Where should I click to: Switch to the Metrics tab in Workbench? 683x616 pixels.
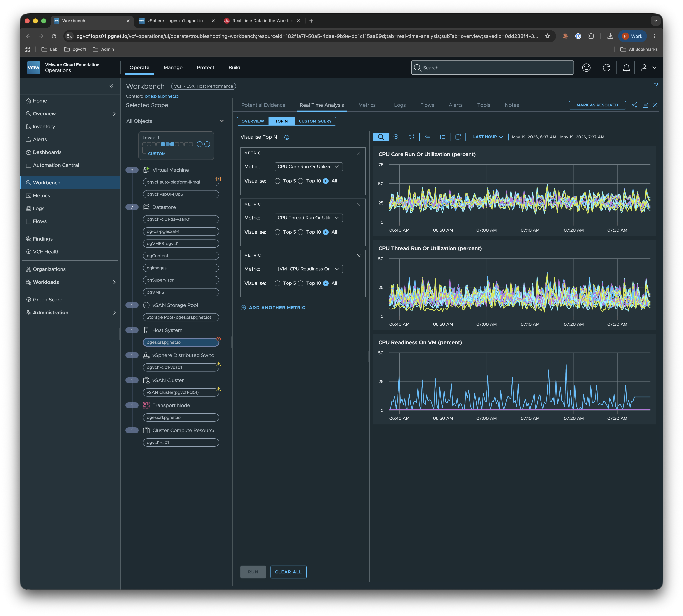(367, 105)
